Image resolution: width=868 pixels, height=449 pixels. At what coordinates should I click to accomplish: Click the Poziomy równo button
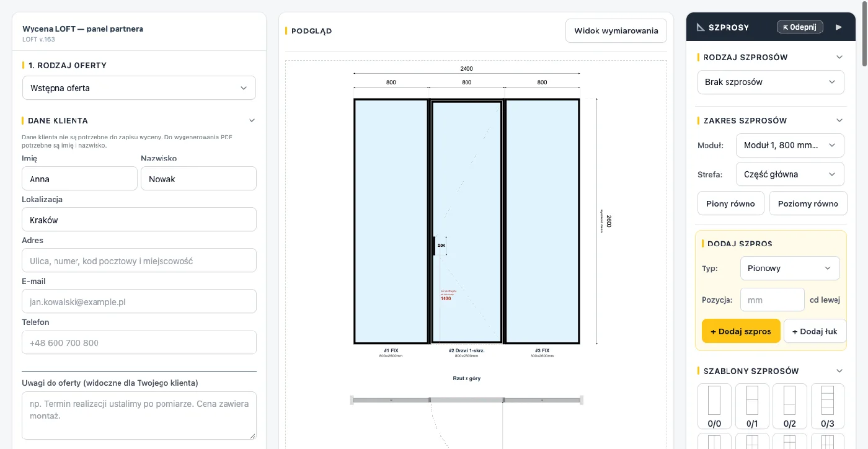pos(808,203)
